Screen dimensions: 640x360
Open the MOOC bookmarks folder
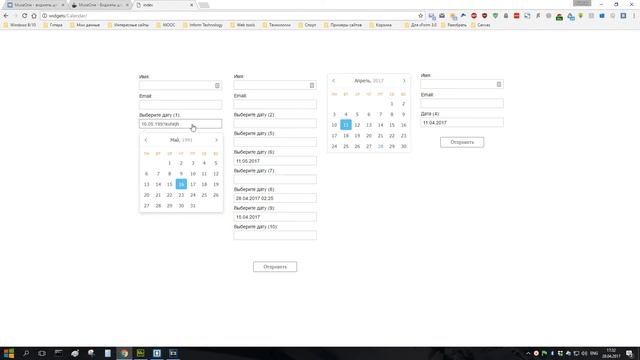pos(166,25)
